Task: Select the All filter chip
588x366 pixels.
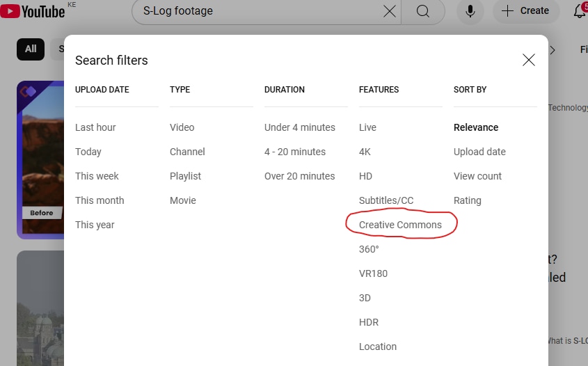Action: coord(31,49)
